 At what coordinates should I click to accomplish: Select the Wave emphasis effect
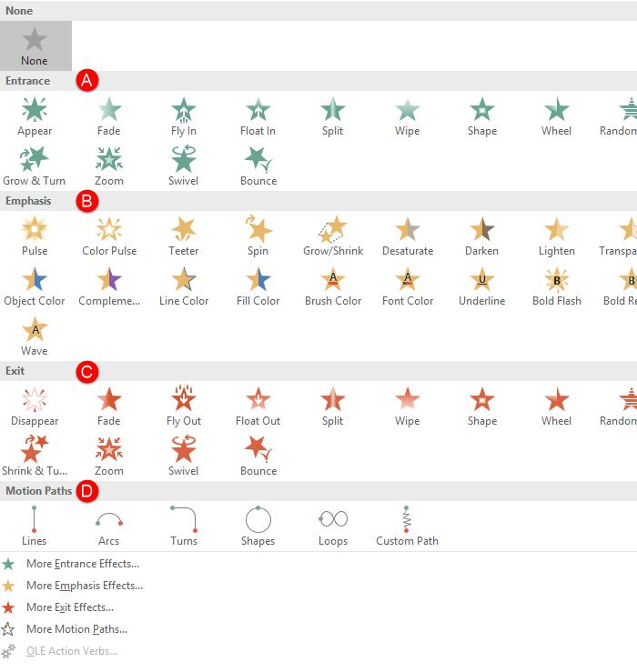(35, 336)
